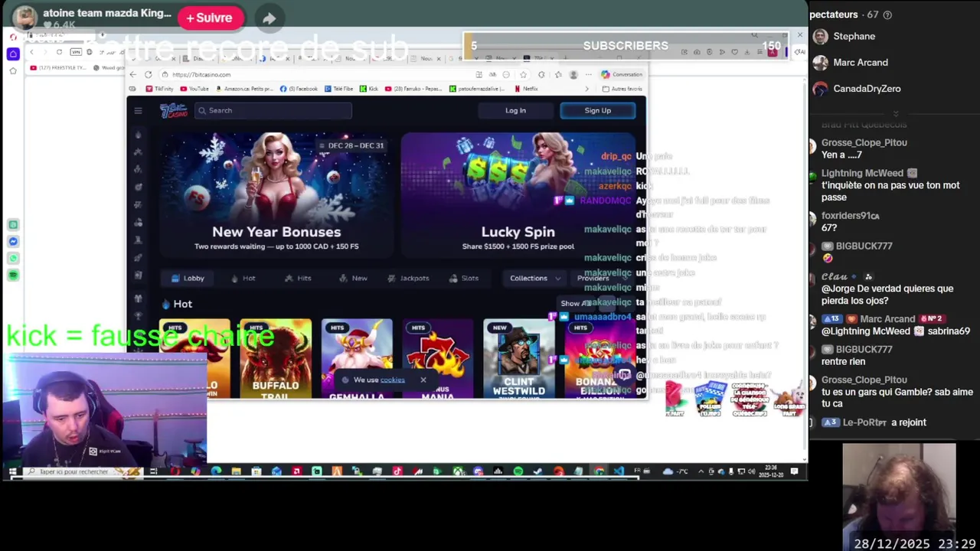Open the YouTube bookmark

tap(194, 89)
